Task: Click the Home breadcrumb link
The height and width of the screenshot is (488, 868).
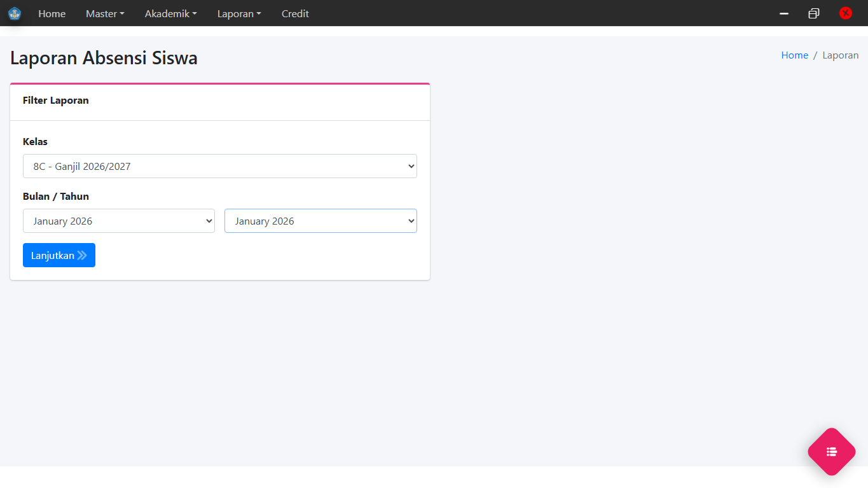Action: (794, 55)
